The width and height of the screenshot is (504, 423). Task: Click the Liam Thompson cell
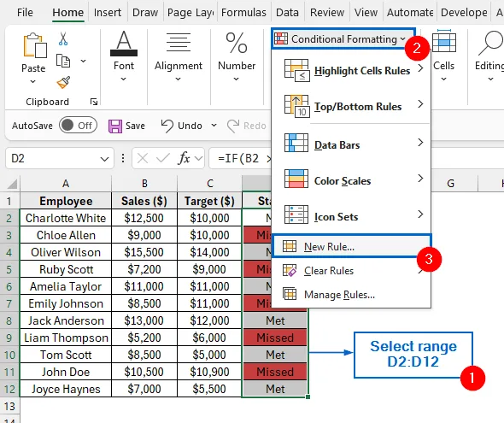pos(66,338)
